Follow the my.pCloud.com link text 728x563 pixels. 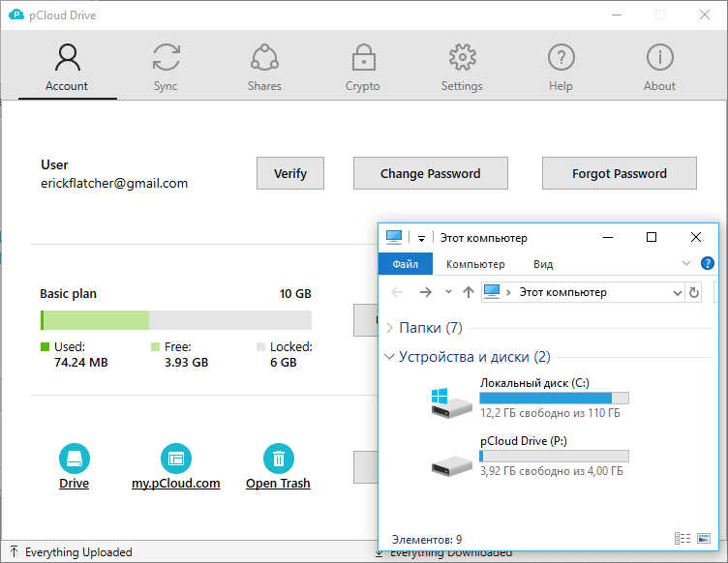[176, 484]
